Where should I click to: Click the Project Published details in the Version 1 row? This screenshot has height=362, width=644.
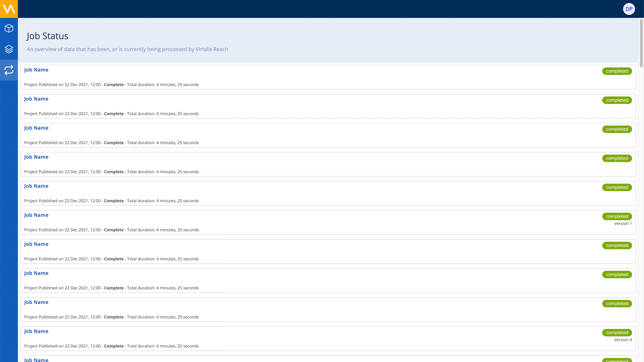pos(112,230)
